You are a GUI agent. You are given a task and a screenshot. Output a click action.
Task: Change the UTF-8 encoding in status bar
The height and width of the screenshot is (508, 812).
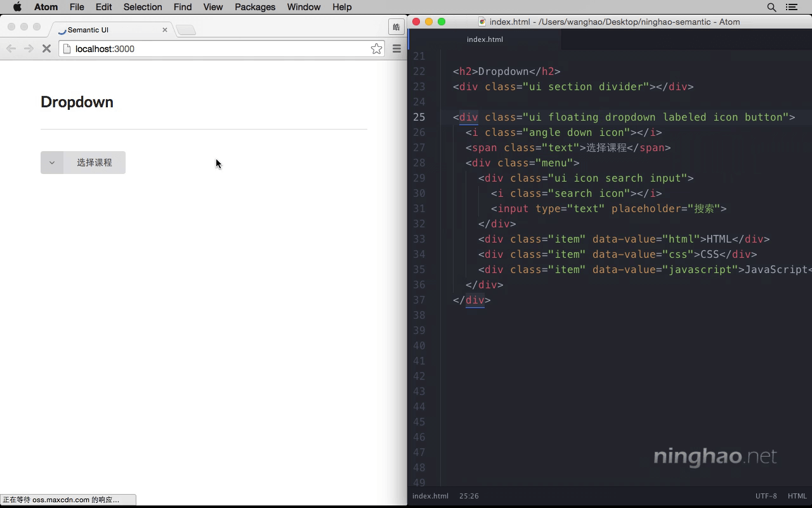coord(766,496)
